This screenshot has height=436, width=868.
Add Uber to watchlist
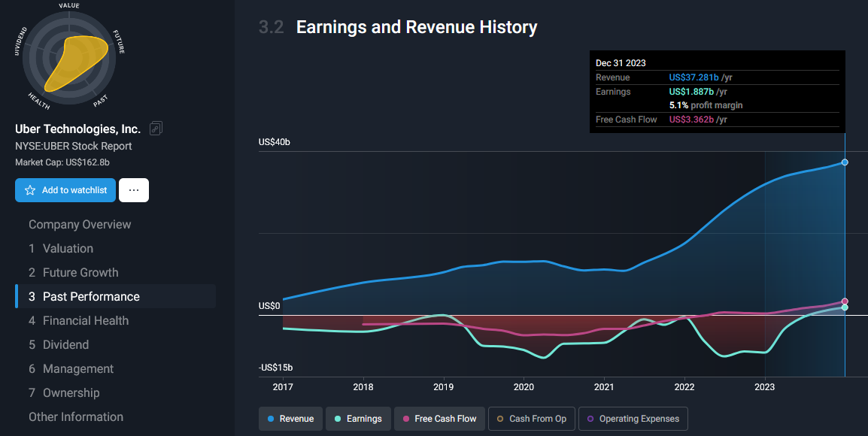(65, 189)
